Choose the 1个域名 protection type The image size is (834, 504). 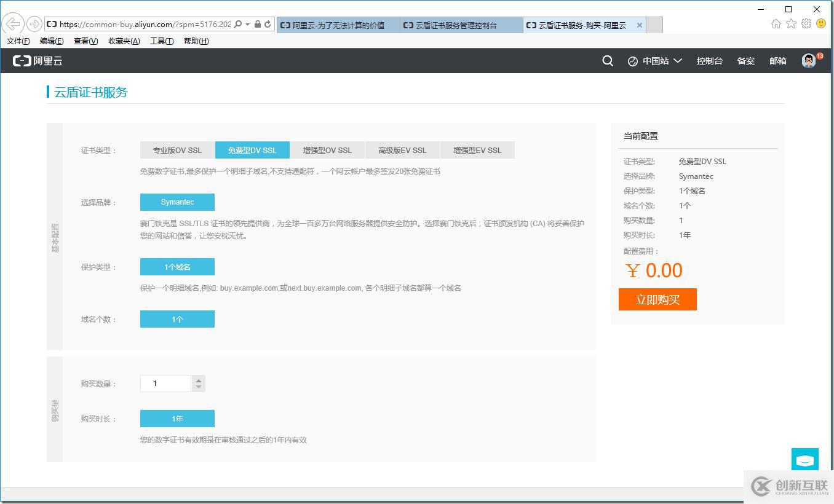click(x=177, y=267)
